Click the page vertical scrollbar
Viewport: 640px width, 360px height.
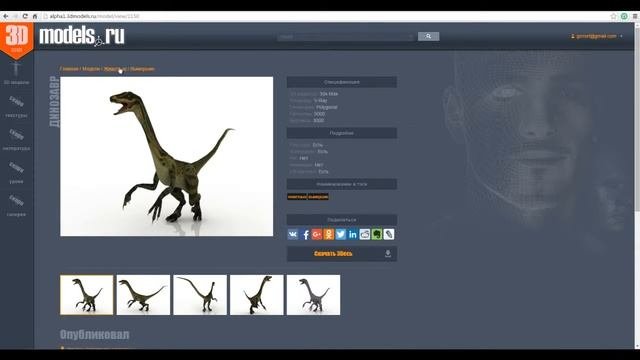click(637, 186)
